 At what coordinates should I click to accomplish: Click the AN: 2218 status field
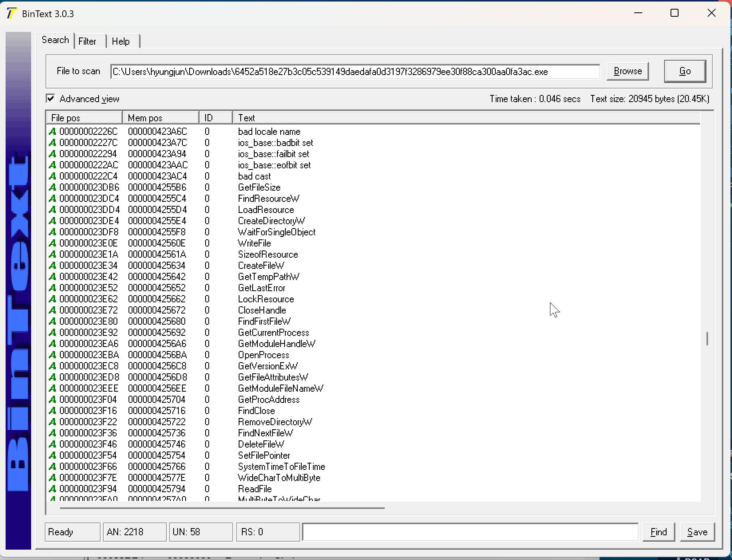coord(135,532)
